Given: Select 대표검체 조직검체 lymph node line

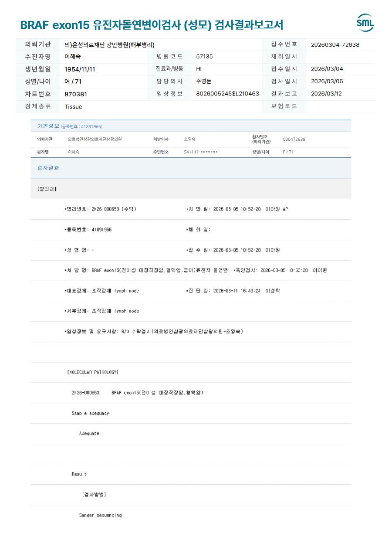Looking at the screenshot, I should (101, 291).
